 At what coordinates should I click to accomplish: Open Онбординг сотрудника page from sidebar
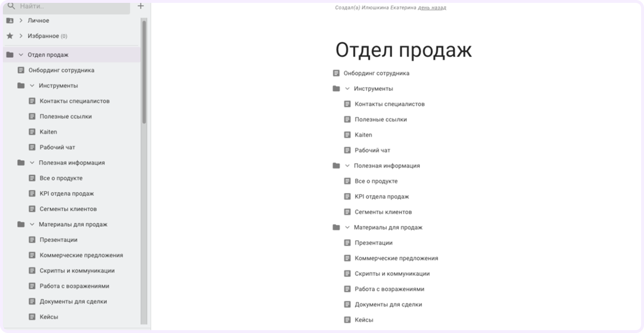pos(61,70)
